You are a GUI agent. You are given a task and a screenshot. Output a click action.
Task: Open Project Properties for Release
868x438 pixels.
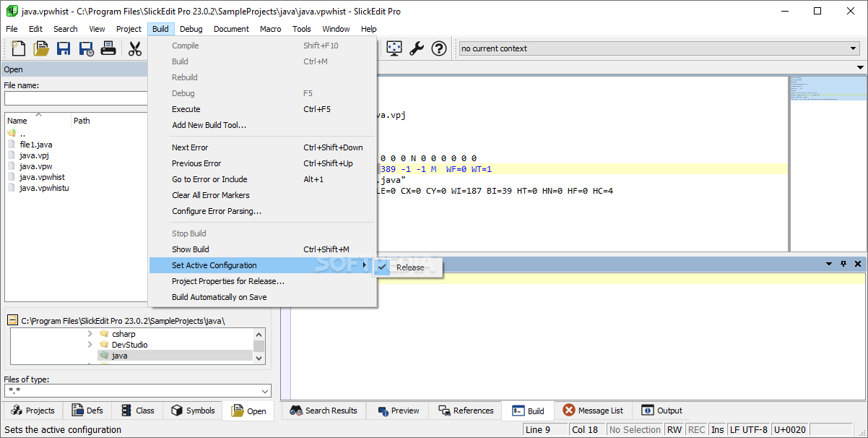[262, 281]
